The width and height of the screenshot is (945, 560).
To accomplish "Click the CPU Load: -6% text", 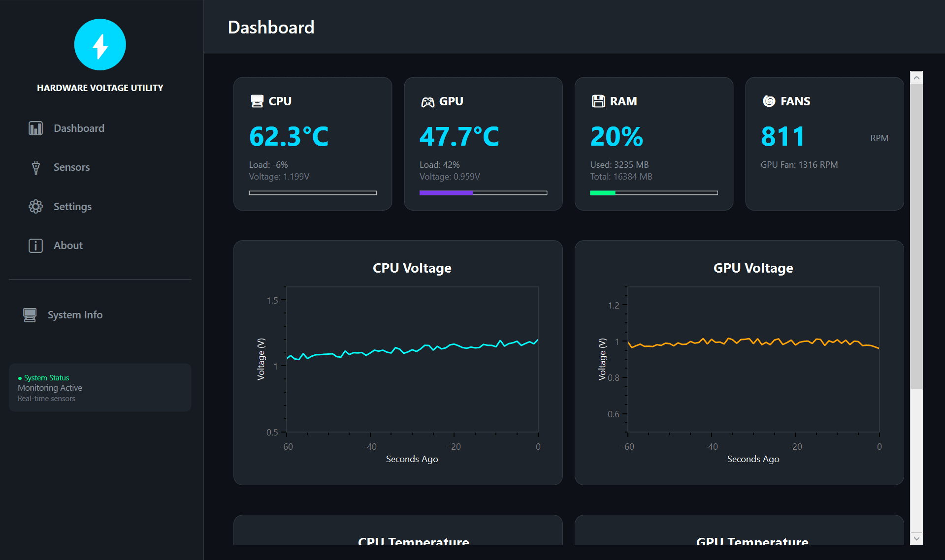I will point(268,165).
